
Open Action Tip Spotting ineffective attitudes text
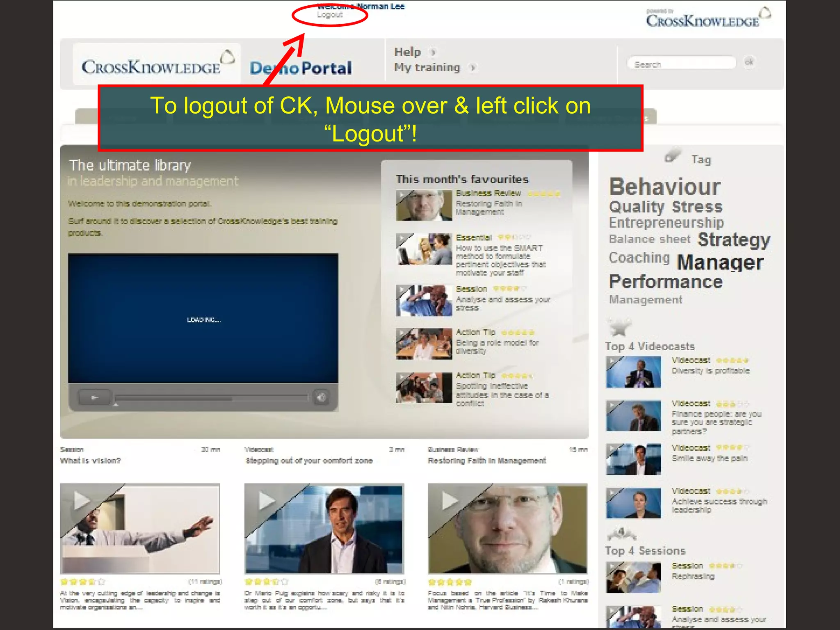pyautogui.click(x=502, y=395)
